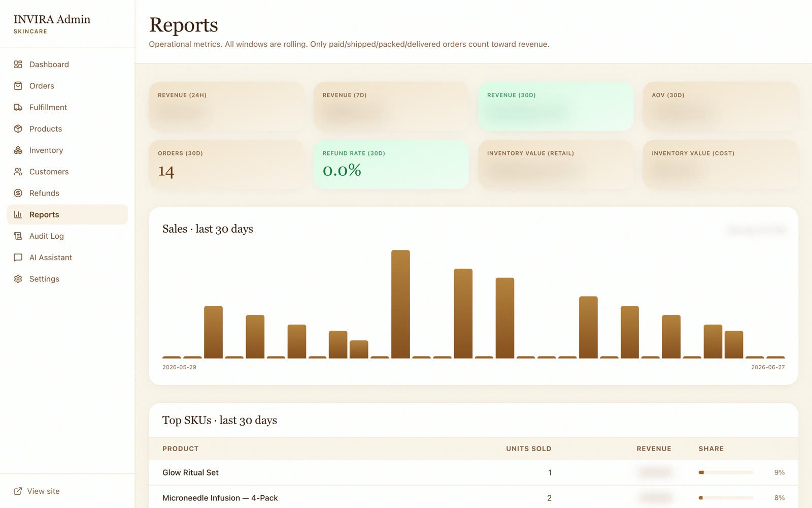
Task: Click the Settings gear icon
Action: point(18,279)
